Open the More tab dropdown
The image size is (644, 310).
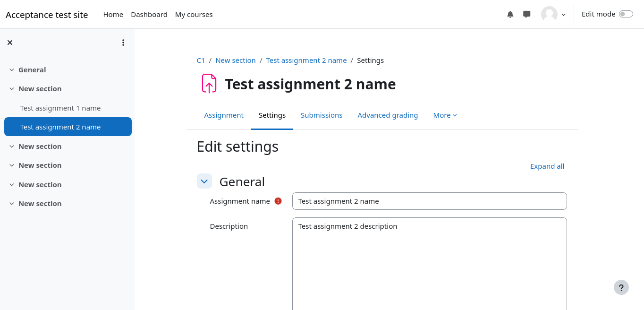point(445,115)
